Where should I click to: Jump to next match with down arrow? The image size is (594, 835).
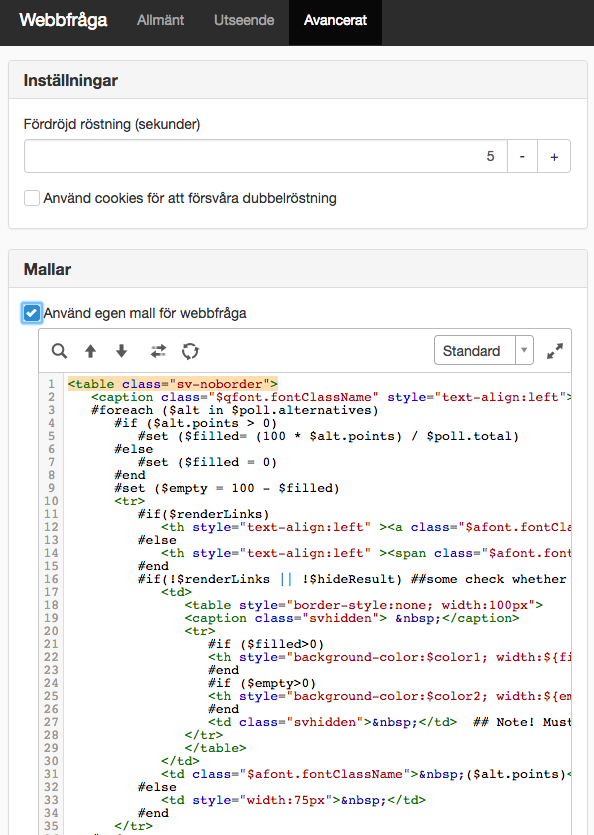(121, 351)
